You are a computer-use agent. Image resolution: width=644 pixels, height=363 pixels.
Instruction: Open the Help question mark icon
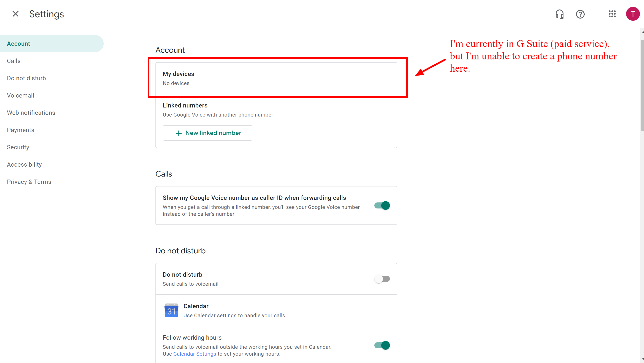580,14
